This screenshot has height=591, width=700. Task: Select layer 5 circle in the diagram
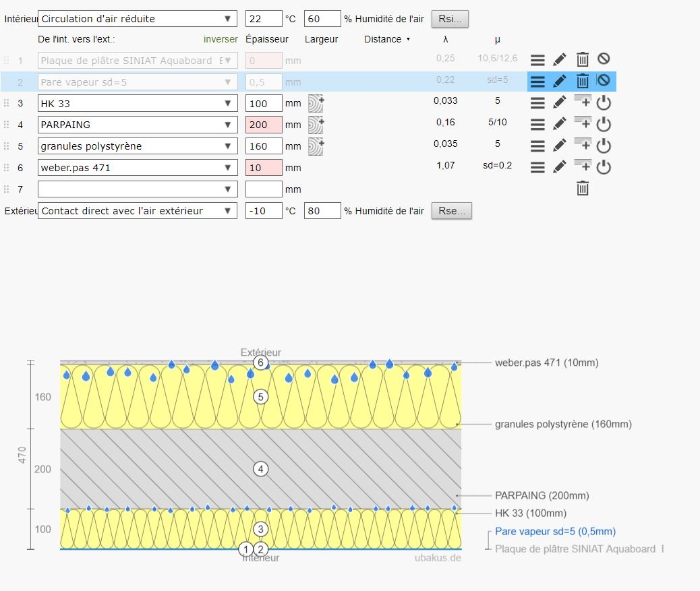click(261, 397)
